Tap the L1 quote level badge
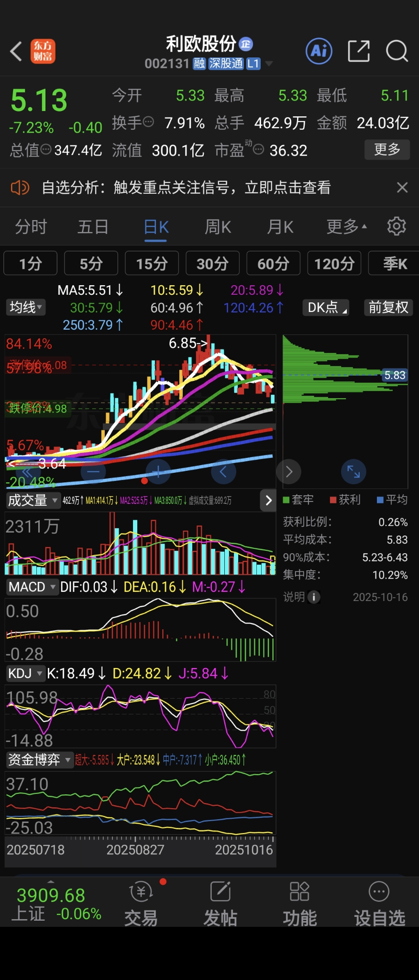Screen dimensions: 419x980 click(x=253, y=64)
